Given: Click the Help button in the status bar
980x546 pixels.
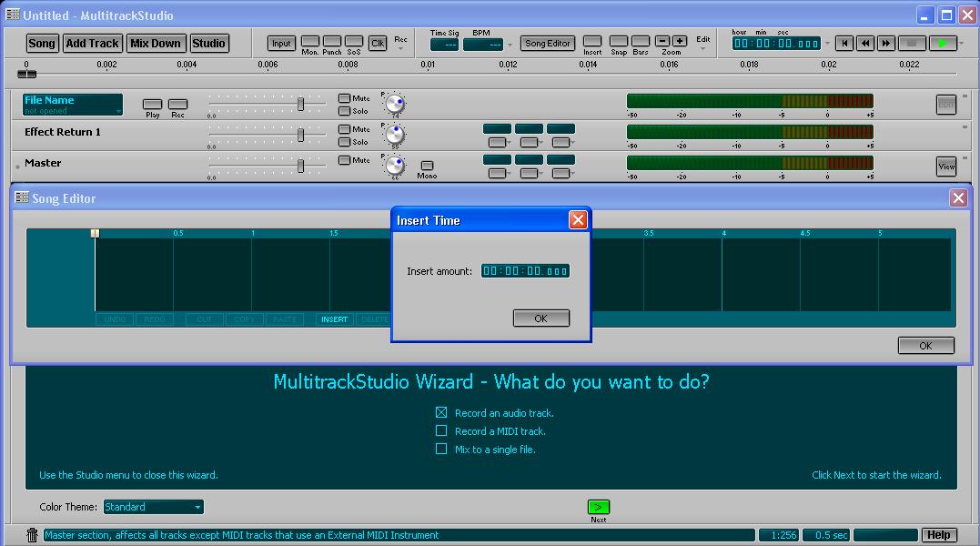Looking at the screenshot, I should tap(938, 535).
